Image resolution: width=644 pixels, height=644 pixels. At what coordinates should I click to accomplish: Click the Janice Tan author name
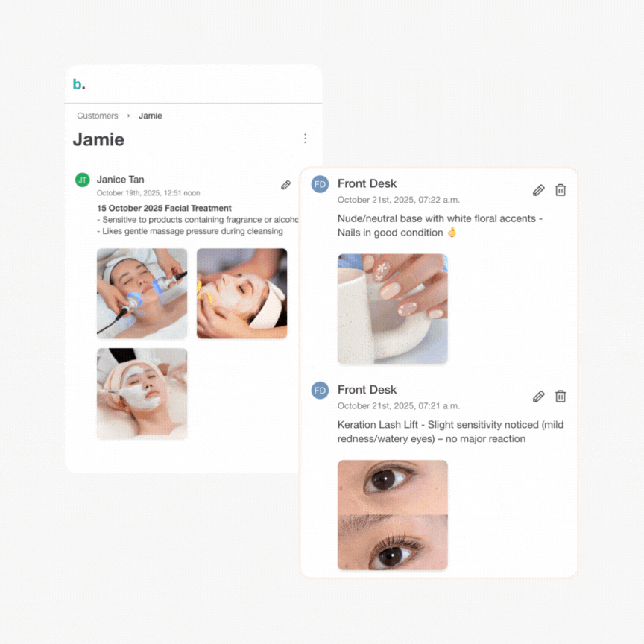[x=120, y=180]
